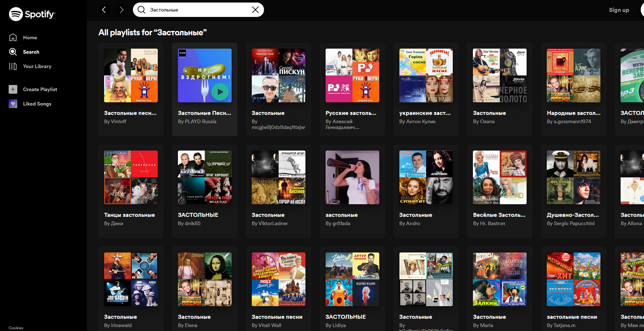Open the Cookies link
The image size is (644, 331).
point(16,328)
